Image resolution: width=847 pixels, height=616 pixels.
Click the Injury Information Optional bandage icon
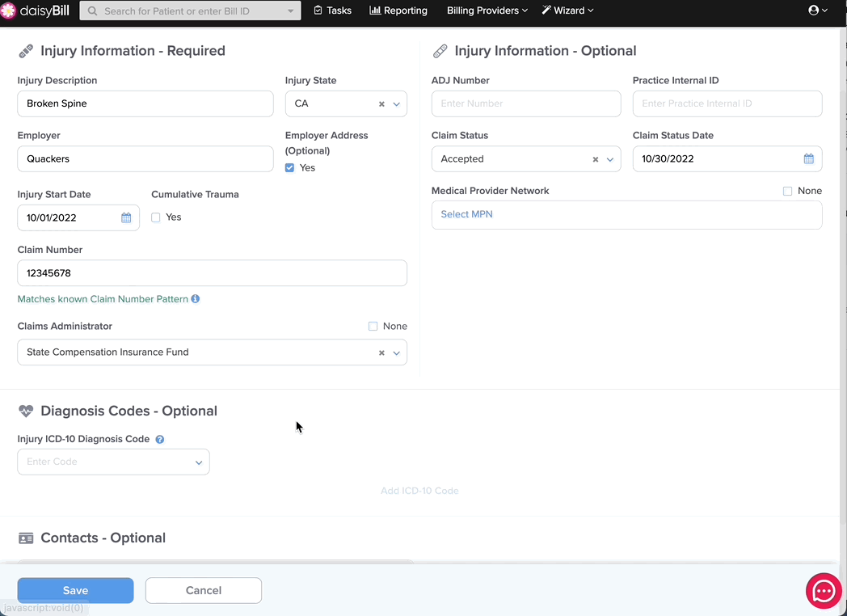pyautogui.click(x=440, y=51)
